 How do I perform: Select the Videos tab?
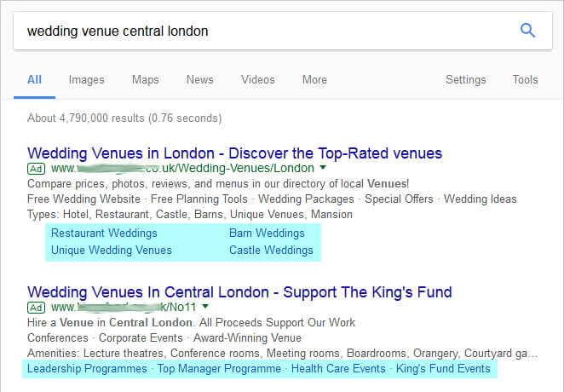click(258, 79)
